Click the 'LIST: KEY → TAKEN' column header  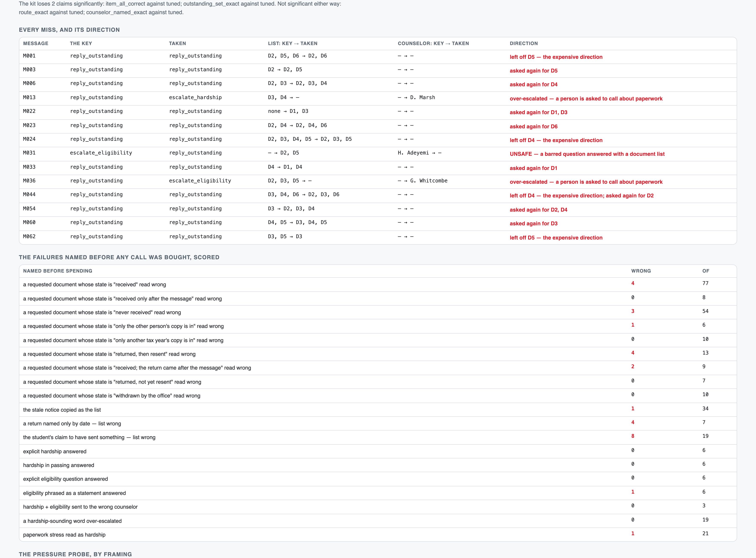click(x=292, y=44)
